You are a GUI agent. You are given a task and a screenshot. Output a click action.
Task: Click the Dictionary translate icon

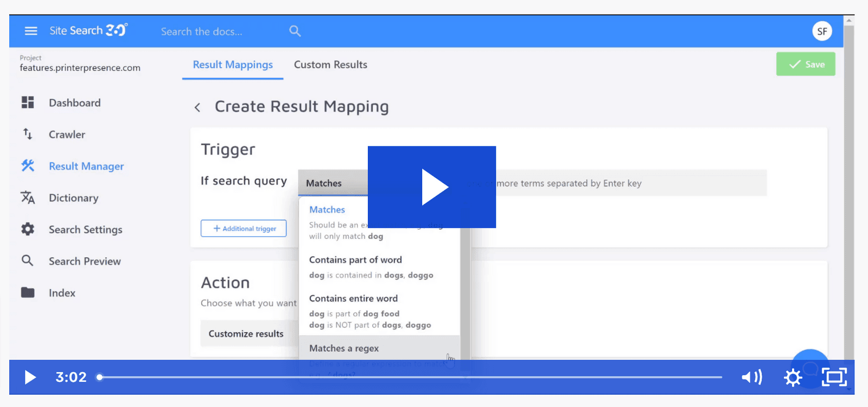[28, 197]
